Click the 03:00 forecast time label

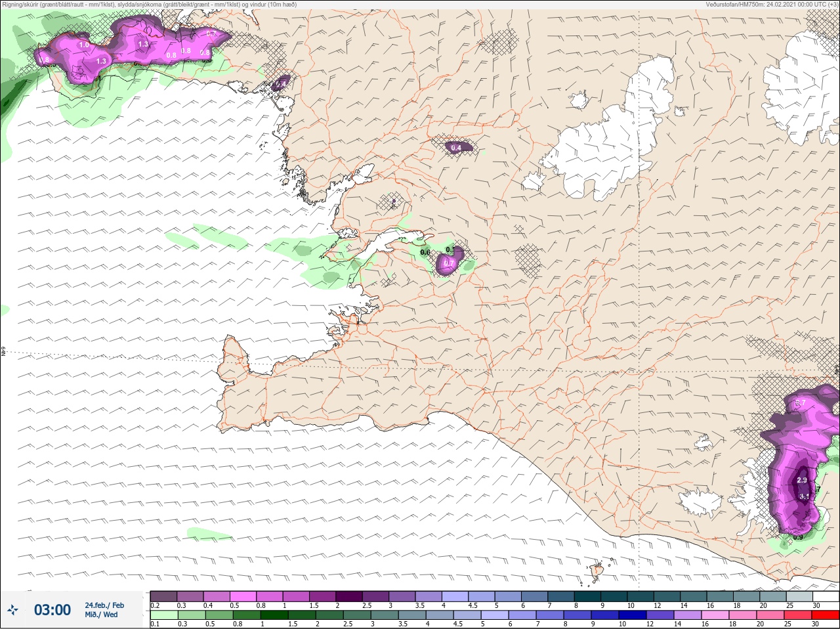[x=52, y=610]
